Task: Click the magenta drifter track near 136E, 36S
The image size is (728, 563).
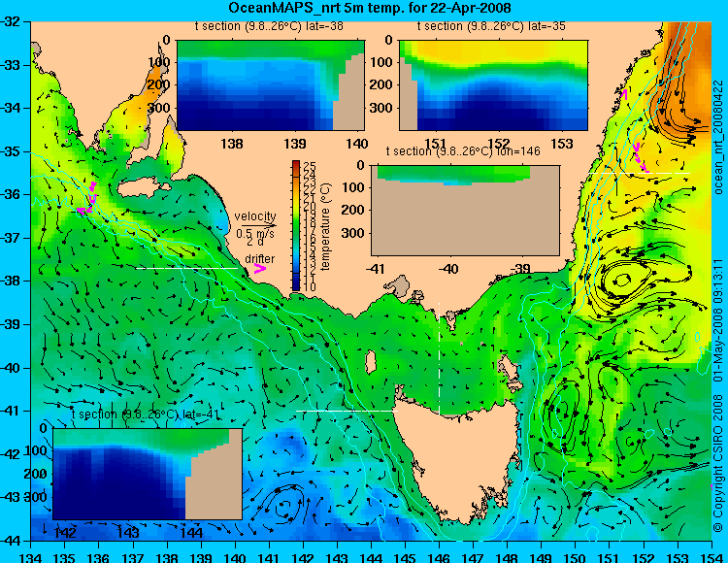Action: (88, 200)
